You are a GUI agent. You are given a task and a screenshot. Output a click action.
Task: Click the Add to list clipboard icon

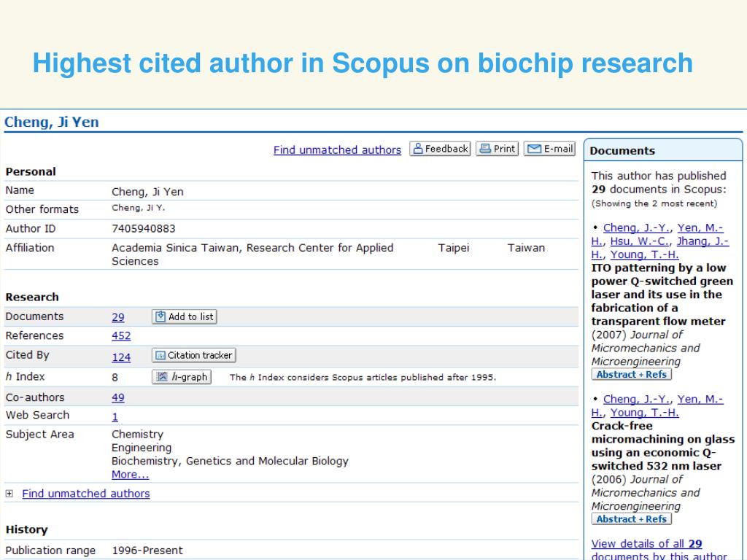(160, 316)
